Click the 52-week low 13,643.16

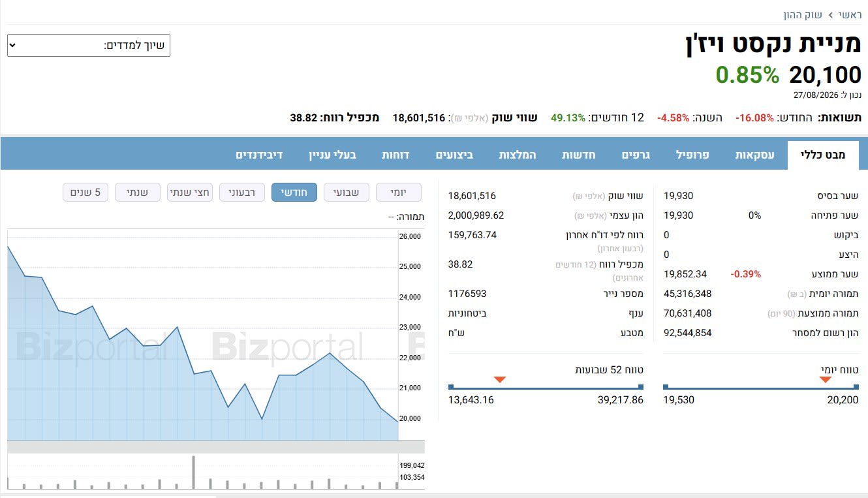(471, 399)
